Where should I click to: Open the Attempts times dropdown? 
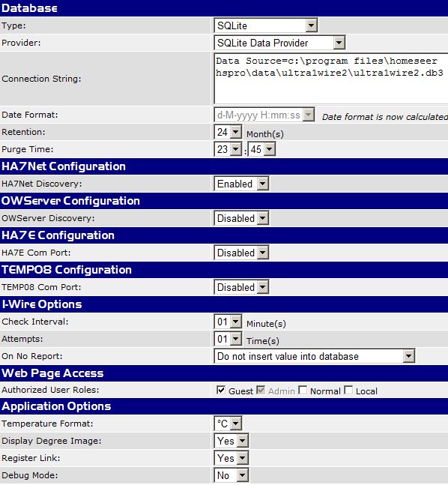(228, 339)
